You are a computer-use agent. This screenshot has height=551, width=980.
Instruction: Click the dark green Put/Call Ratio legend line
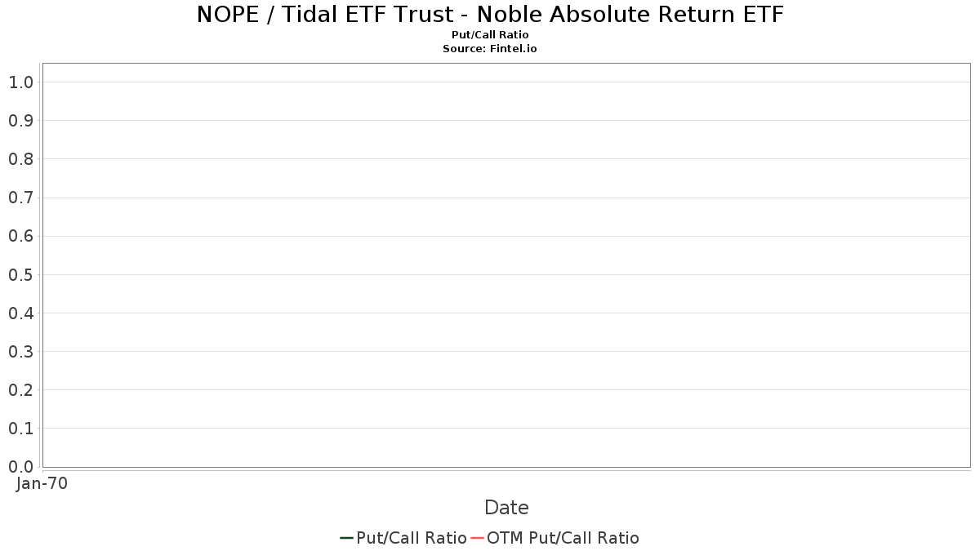tap(347, 538)
